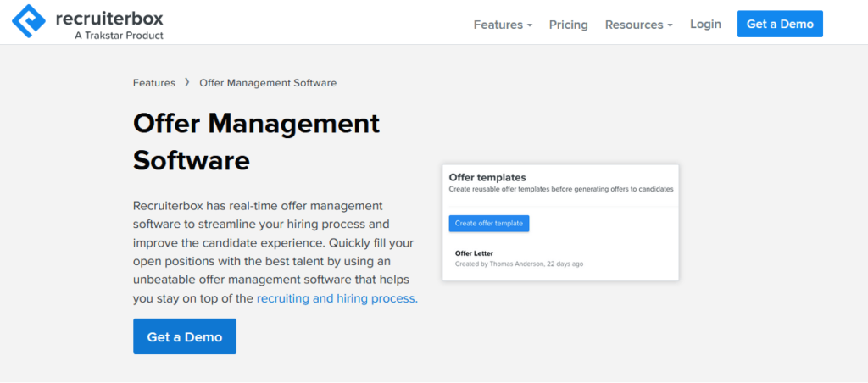Expand the Resources dropdown menu
This screenshot has width=868, height=383.
point(639,25)
